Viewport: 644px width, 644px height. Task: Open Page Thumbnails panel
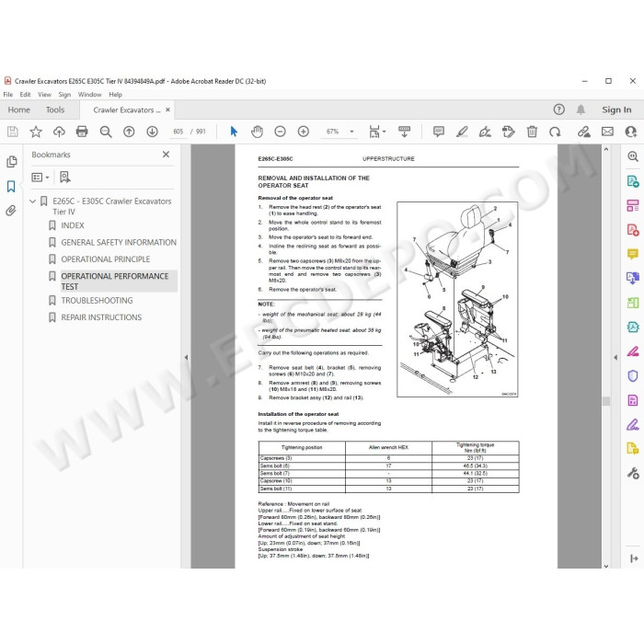(11, 162)
